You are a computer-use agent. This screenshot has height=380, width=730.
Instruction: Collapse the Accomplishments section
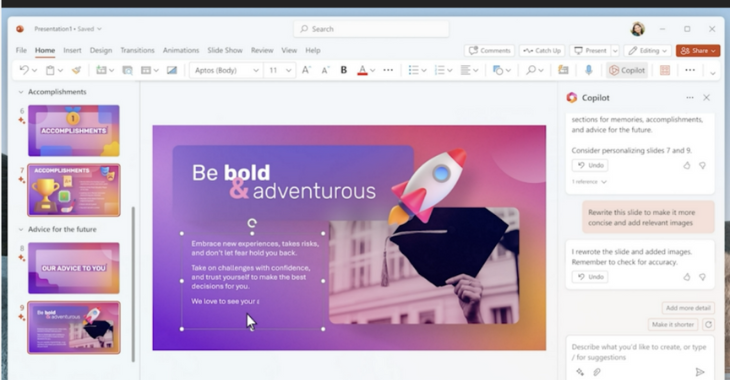pyautogui.click(x=20, y=92)
